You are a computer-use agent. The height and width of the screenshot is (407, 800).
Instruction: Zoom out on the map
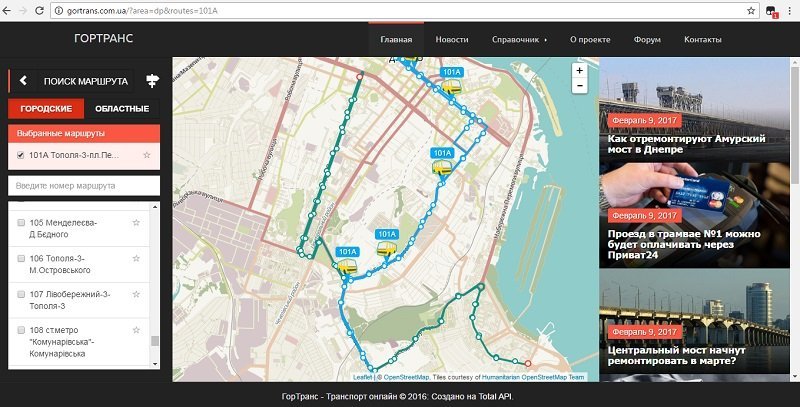coord(579,87)
